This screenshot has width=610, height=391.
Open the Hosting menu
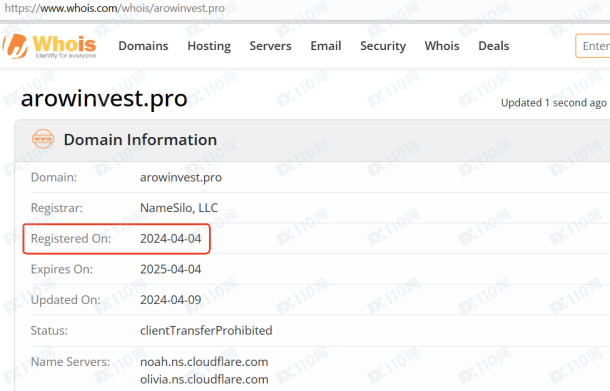pyautogui.click(x=209, y=46)
